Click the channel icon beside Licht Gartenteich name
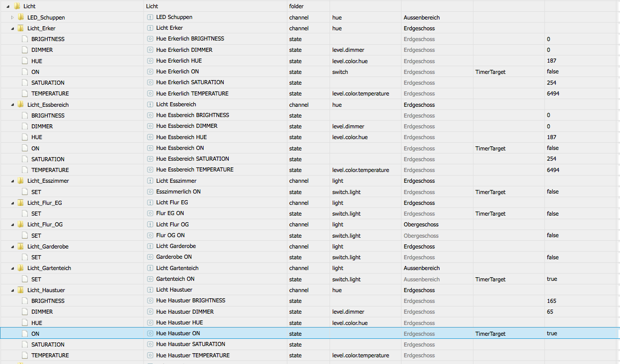620x364 pixels. pos(151,268)
